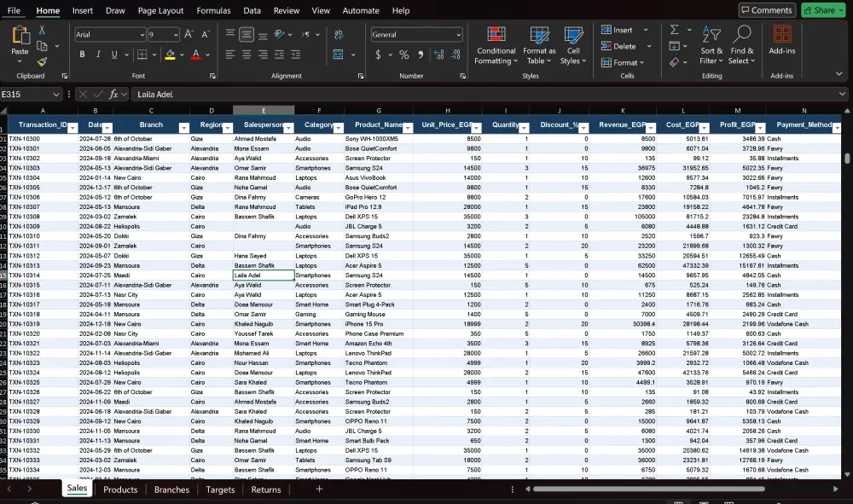Viewport: 853px width, 504px height.
Task: Open Cell Styles gallery
Action: [573, 46]
